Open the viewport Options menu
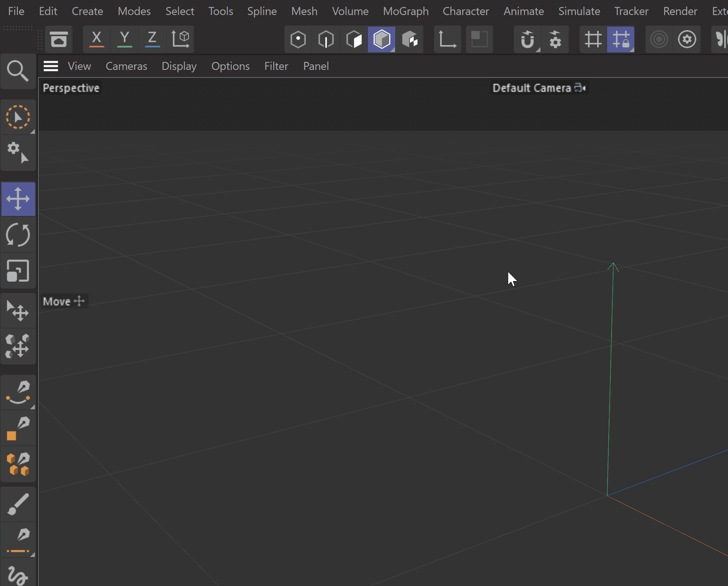 pyautogui.click(x=231, y=66)
